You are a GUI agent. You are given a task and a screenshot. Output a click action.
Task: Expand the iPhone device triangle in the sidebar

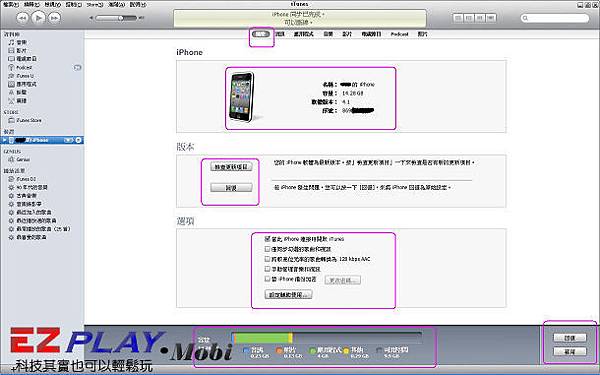(5, 140)
